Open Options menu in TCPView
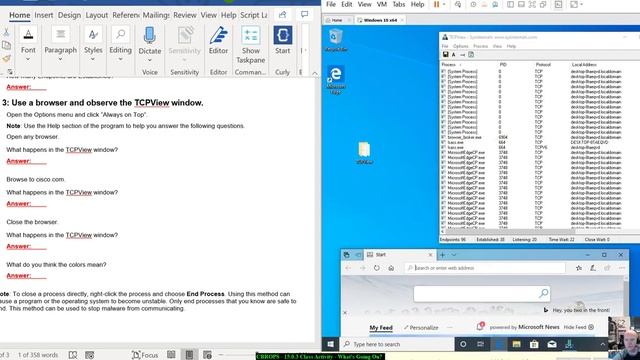 460,46
